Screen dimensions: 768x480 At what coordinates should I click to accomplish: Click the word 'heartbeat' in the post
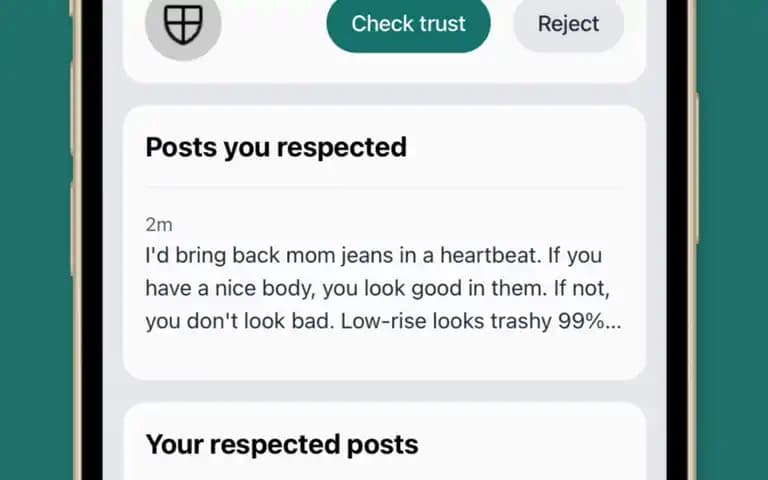pos(491,255)
